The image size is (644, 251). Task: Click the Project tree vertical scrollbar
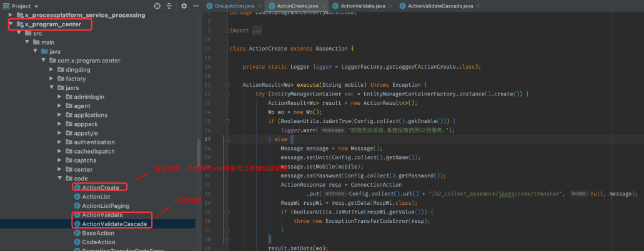(x=198, y=152)
